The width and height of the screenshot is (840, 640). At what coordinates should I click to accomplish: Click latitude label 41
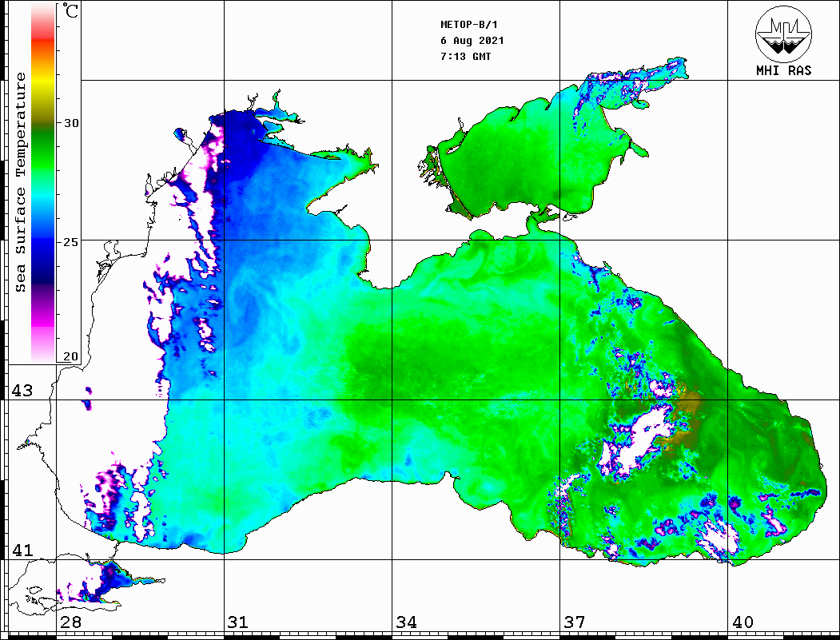click(22, 551)
